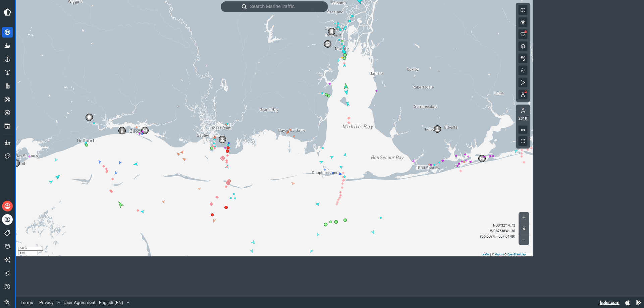Open the User Agreement link
The width and height of the screenshot is (644, 308).
(x=79, y=302)
